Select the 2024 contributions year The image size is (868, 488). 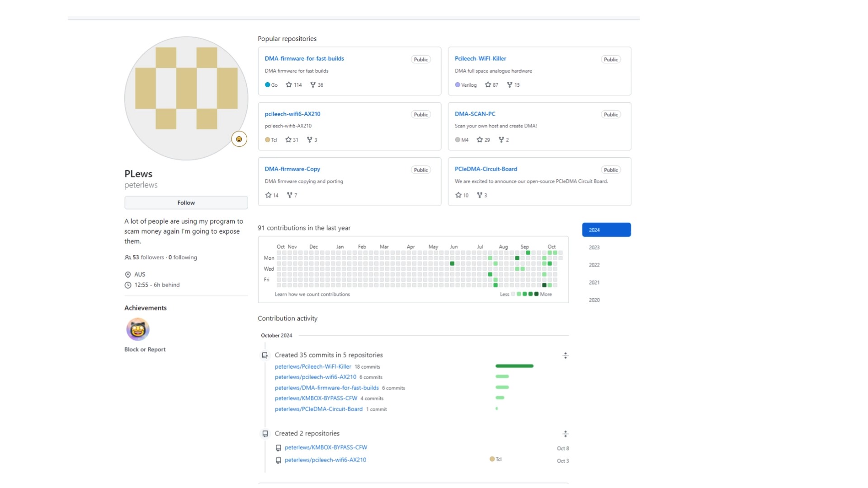pos(606,230)
